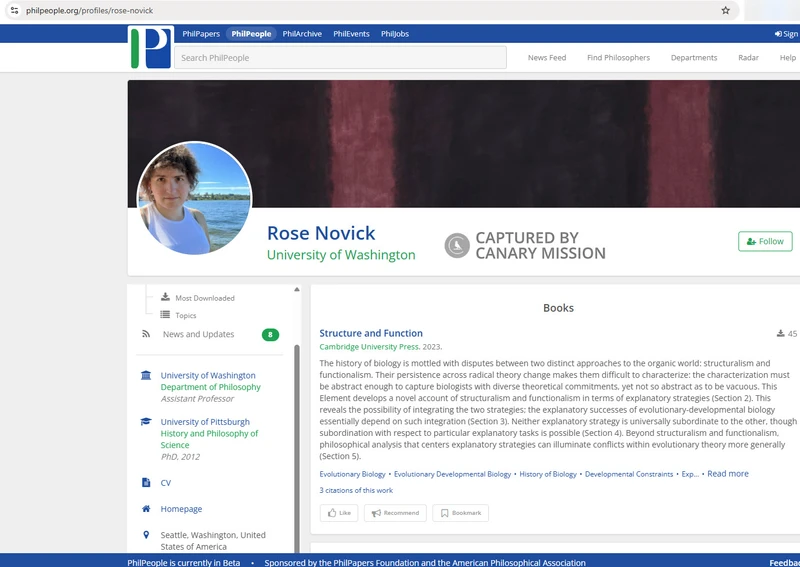Viewport: 800px width, 567px height.
Task: Open the Departments page
Action: [x=694, y=58]
